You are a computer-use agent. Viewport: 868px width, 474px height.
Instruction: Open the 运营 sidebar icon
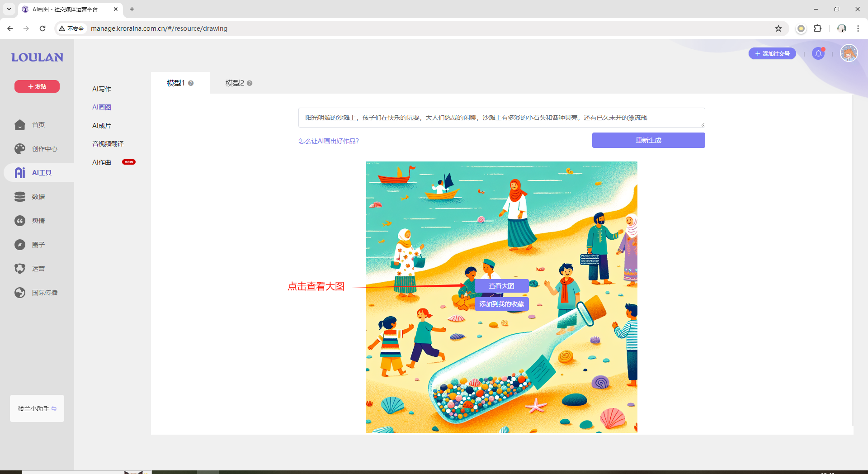pos(20,269)
